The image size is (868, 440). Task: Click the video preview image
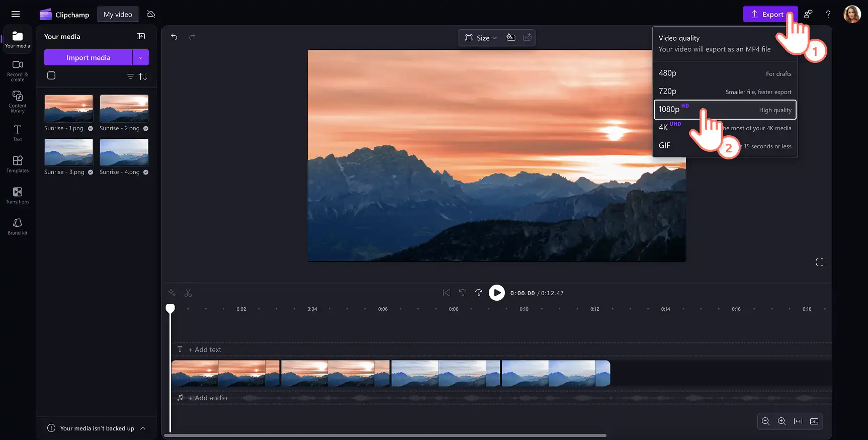coord(497,156)
